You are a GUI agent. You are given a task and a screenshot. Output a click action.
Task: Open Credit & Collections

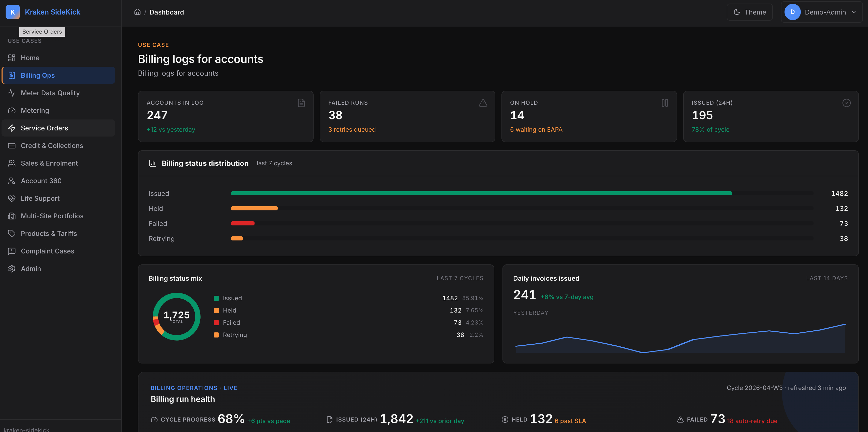click(x=58, y=145)
